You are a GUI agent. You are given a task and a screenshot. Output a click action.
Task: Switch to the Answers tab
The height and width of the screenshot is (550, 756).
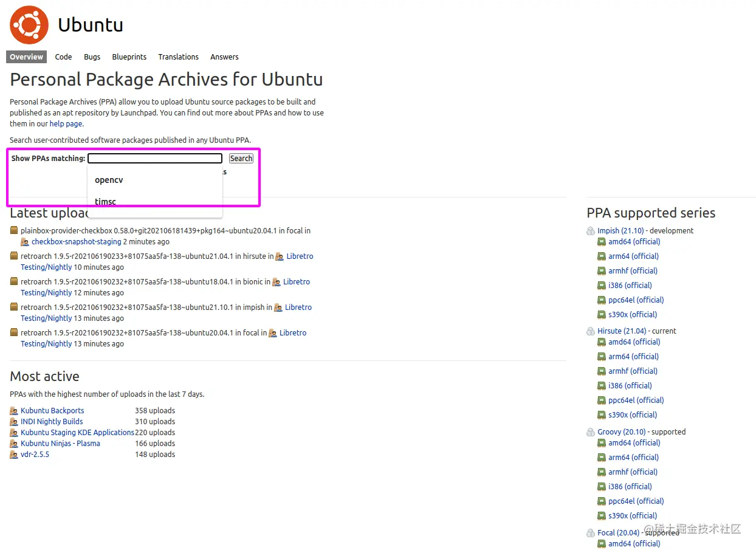coord(224,57)
